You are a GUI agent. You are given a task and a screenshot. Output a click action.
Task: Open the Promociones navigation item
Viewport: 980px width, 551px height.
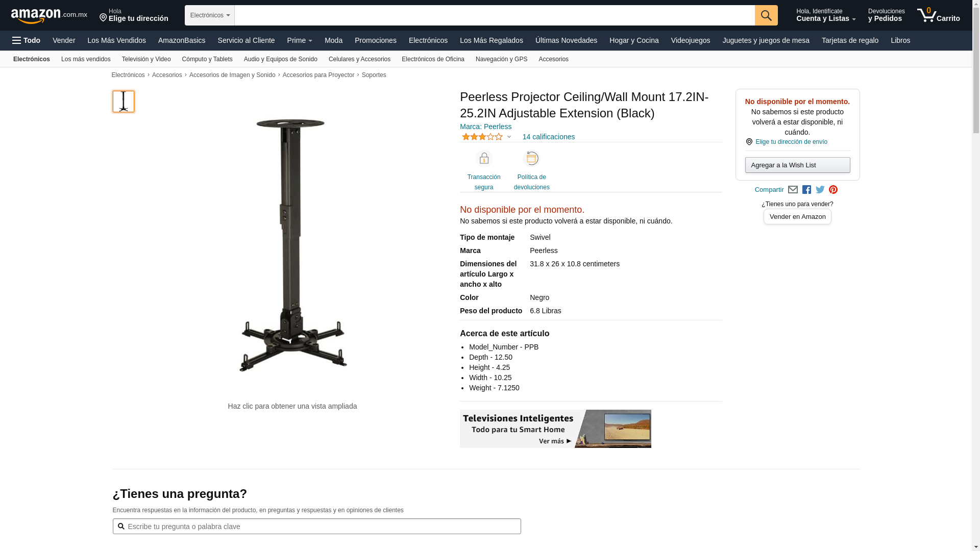[x=376, y=40]
